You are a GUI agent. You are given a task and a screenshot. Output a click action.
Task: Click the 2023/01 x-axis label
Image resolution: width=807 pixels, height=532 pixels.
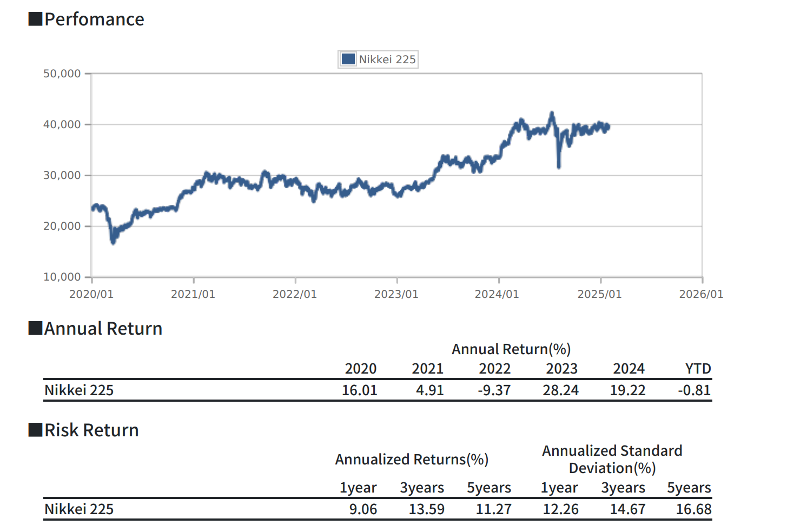(x=396, y=294)
